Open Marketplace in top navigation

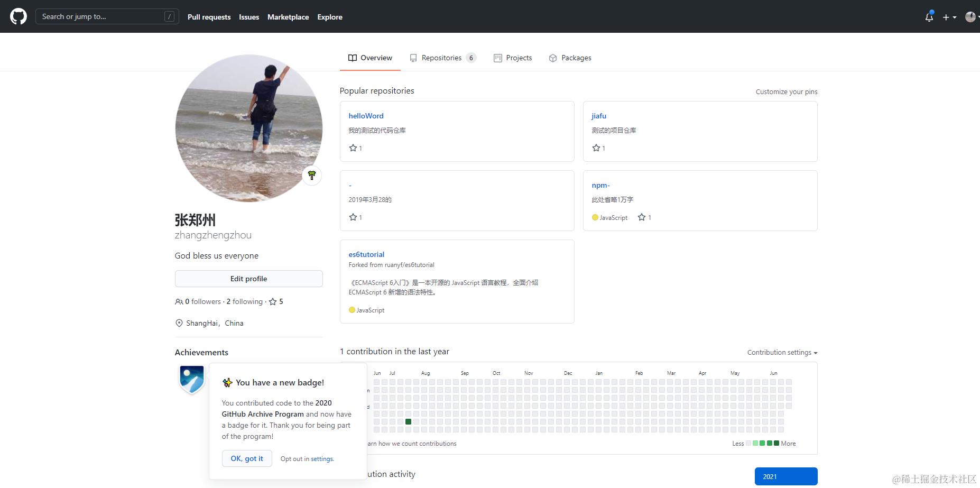[x=288, y=17]
